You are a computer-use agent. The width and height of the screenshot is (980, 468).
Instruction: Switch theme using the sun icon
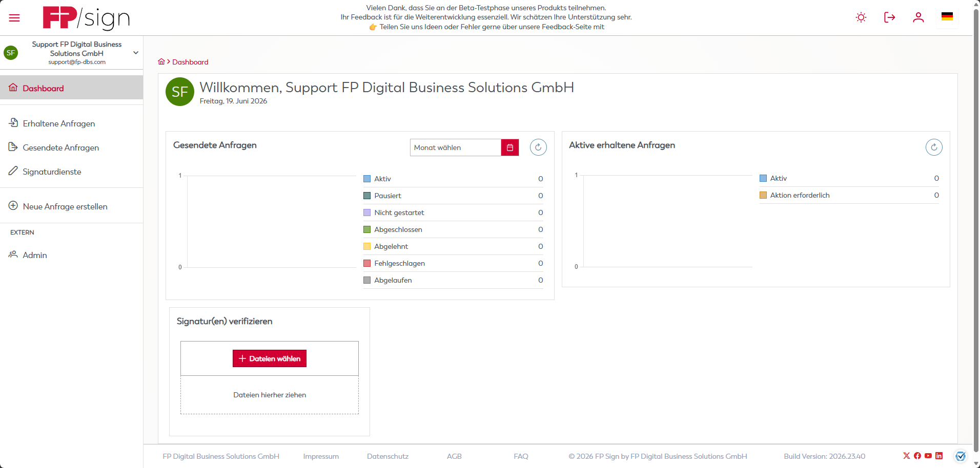(x=861, y=17)
